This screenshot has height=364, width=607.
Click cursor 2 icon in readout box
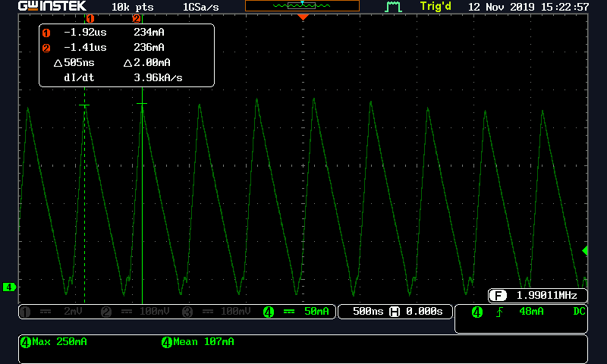coord(46,48)
